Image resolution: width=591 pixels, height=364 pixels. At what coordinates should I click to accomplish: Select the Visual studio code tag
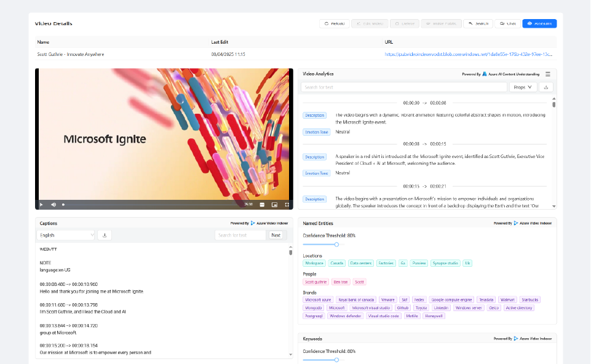point(383,316)
